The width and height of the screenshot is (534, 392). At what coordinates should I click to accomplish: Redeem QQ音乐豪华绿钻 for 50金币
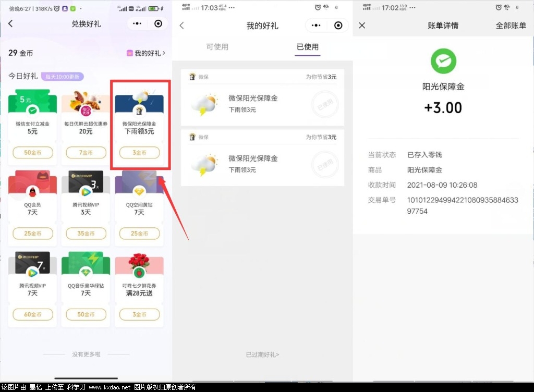click(x=86, y=314)
